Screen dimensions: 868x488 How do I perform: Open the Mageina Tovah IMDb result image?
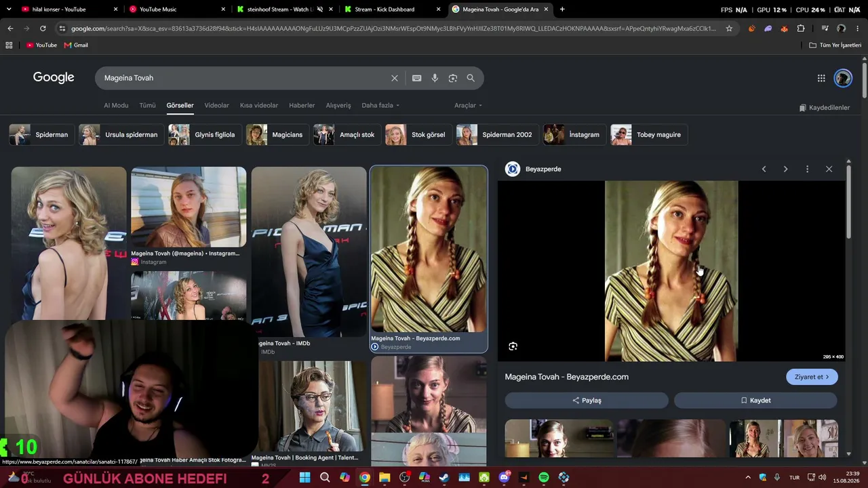pyautogui.click(x=309, y=252)
